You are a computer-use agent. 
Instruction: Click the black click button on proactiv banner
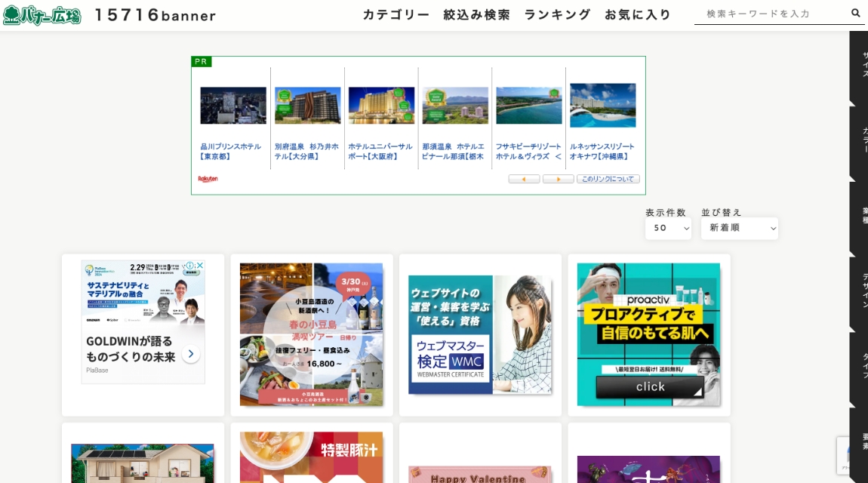(650, 386)
